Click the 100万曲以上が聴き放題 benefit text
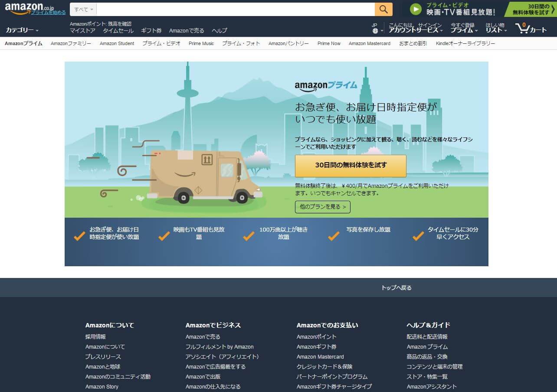557x392 pixels. click(x=284, y=233)
